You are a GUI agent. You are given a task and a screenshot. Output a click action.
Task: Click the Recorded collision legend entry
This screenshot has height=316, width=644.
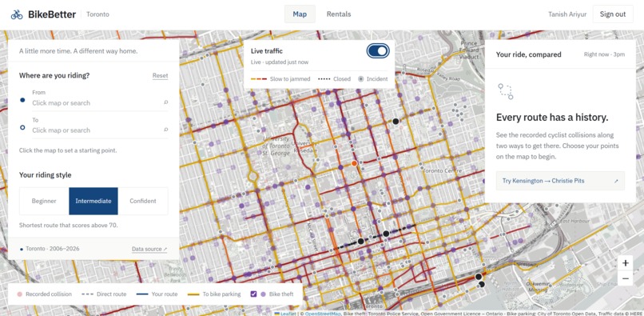tap(44, 294)
